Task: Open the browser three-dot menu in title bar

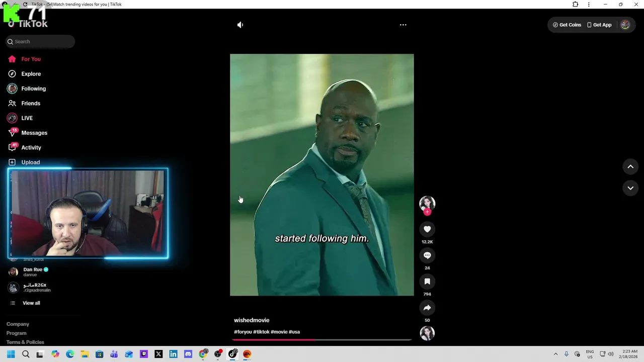Action: point(589,4)
